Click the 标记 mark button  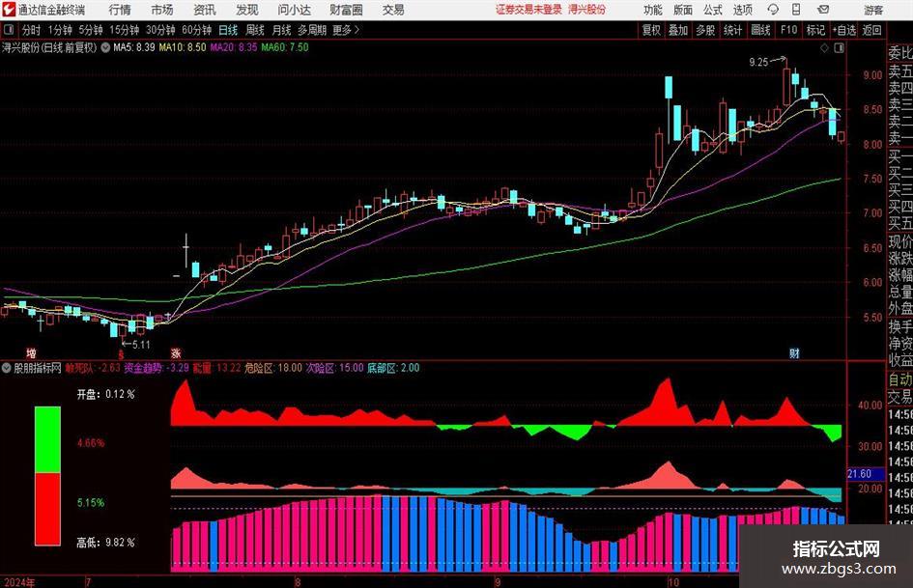tap(815, 30)
